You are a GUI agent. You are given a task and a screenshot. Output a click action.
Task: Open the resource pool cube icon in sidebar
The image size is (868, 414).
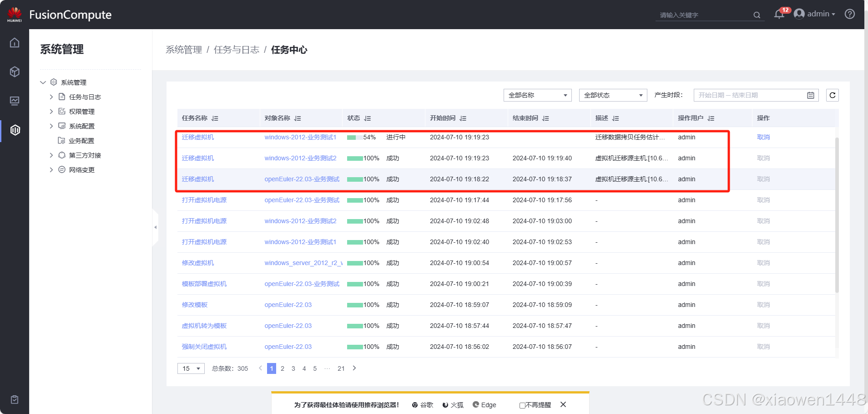[x=15, y=72]
